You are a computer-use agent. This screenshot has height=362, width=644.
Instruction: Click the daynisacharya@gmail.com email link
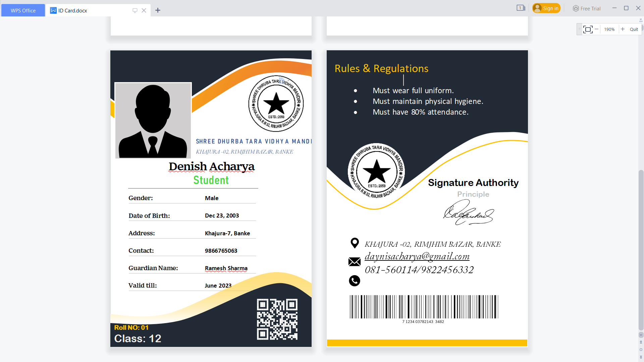(x=417, y=256)
